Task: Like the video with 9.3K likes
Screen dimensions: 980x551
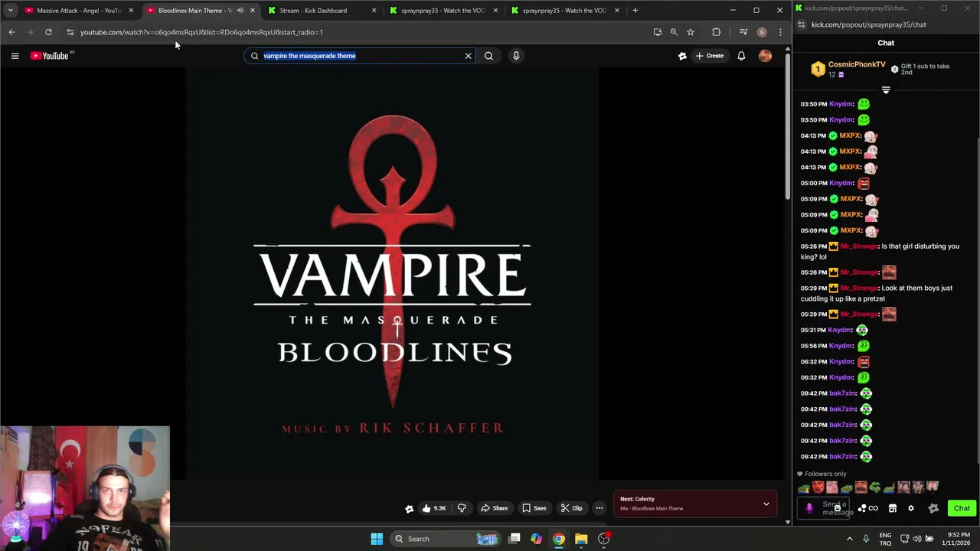Action: (x=433, y=508)
